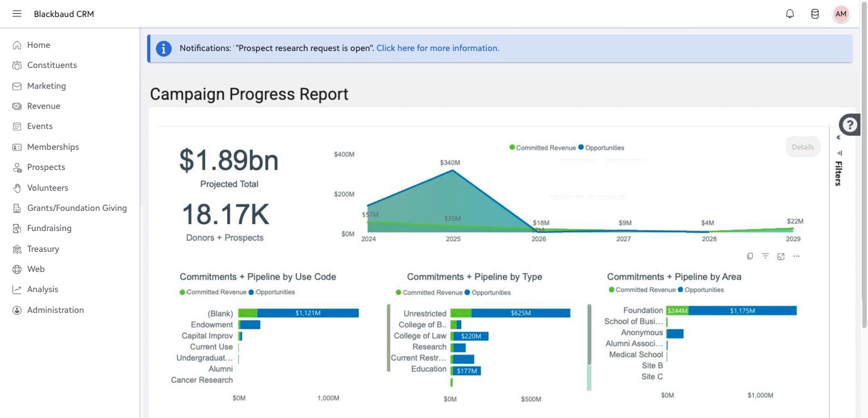Toggle Committed Revenue legend in top chart

543,148
